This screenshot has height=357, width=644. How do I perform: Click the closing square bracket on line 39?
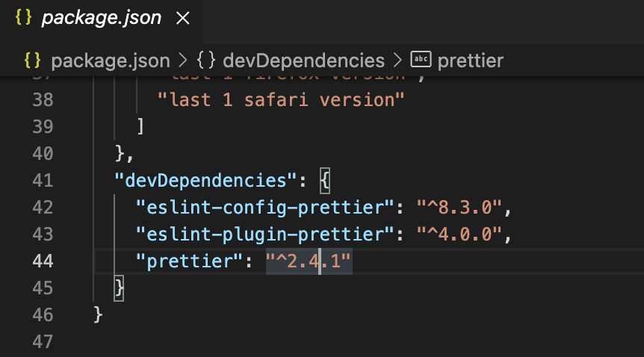click(x=140, y=126)
